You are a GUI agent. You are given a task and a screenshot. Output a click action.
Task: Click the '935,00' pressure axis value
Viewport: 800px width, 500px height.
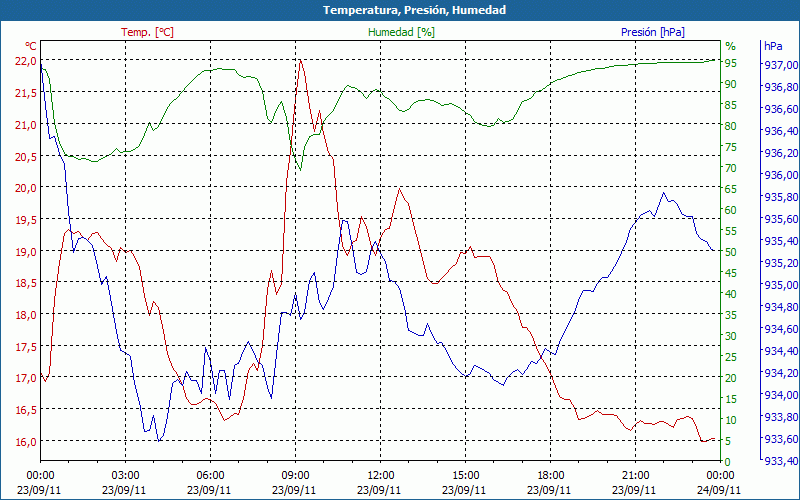pos(781,285)
